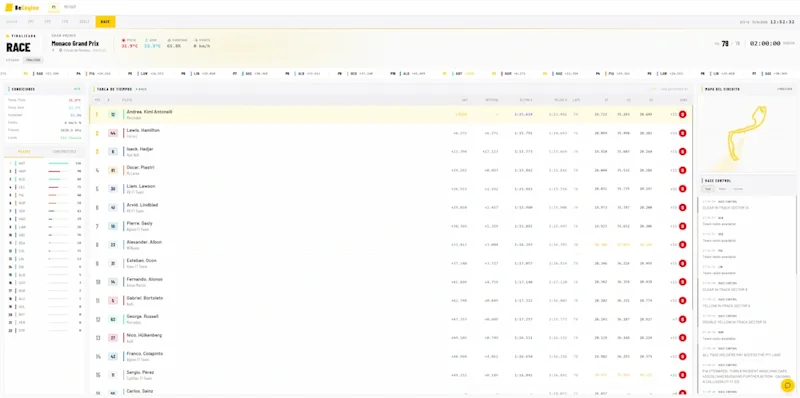Click the red tyre icon in Oscar Piastri's row
Screen dimensions: 800x398
point(683,170)
